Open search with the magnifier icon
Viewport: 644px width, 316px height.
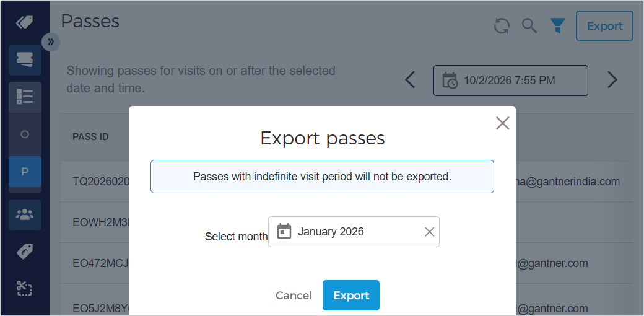tap(529, 26)
